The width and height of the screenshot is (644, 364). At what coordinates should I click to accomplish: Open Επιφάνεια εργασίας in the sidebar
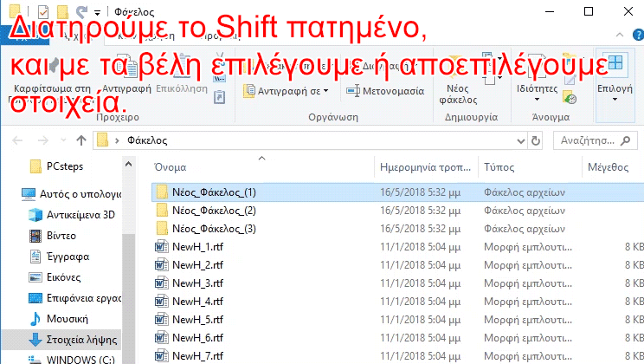(74, 298)
